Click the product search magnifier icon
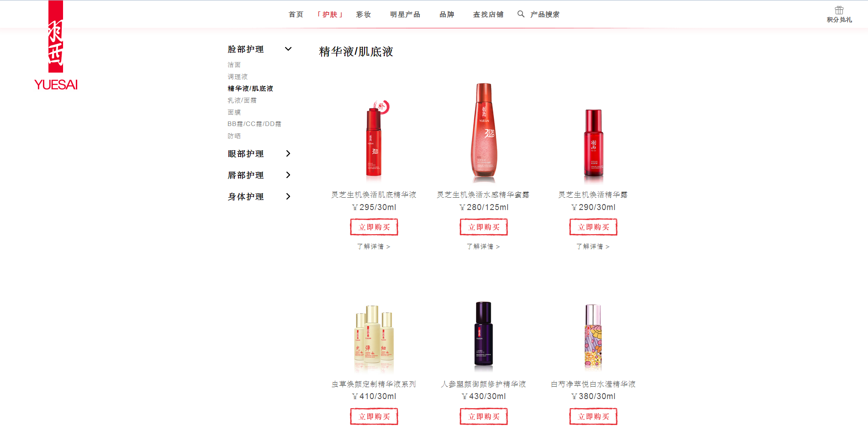868x431 pixels. [521, 14]
